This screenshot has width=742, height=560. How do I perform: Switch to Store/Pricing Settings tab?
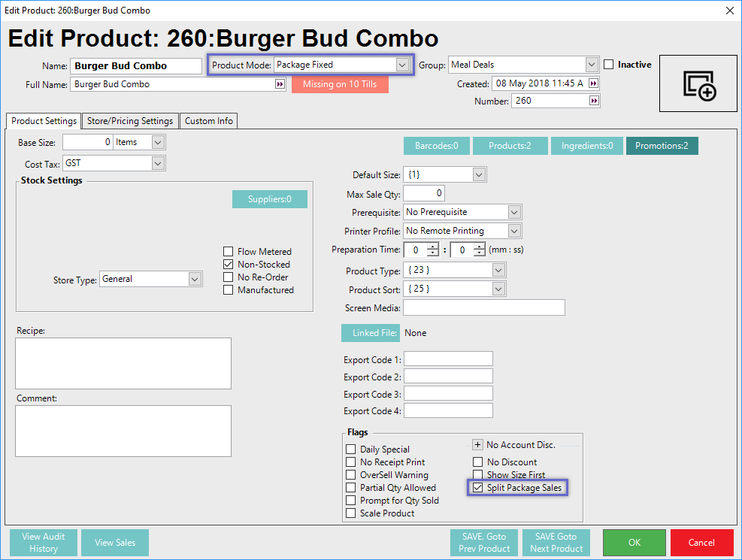130,121
